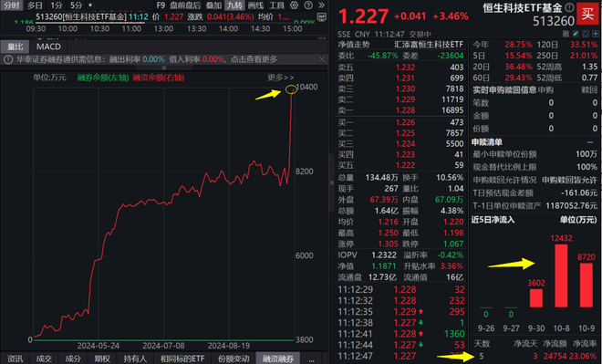602x364 pixels.
Task: Click the 卖一 price 1.228
Action: (x=405, y=110)
